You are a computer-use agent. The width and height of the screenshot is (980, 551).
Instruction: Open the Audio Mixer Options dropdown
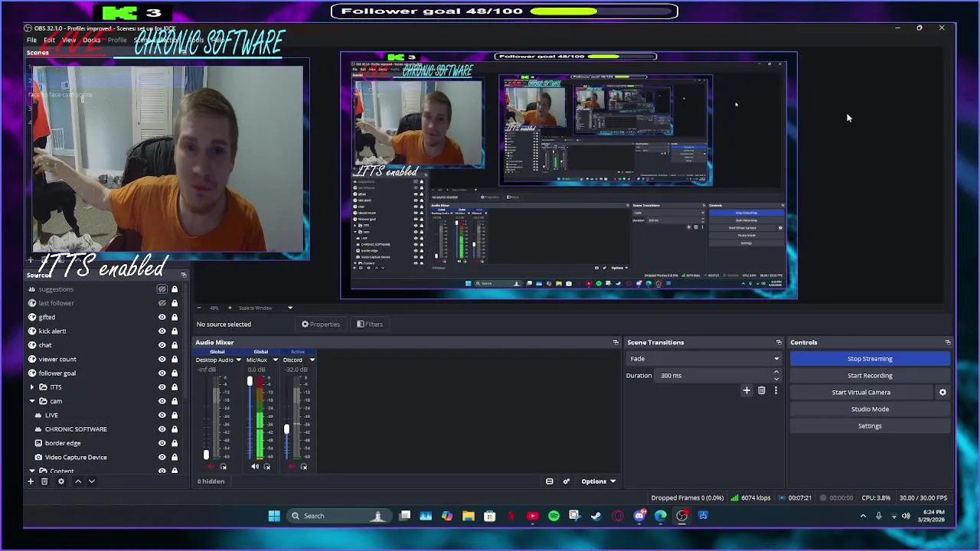pos(599,481)
